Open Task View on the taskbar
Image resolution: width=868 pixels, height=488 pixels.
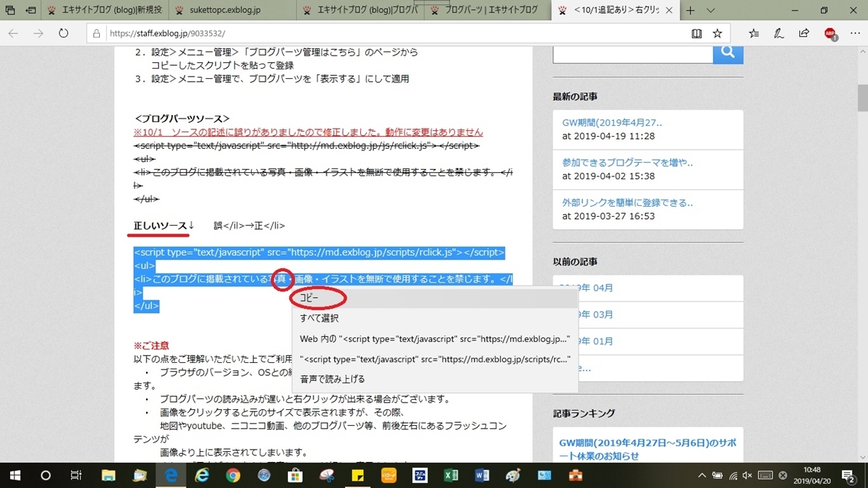pos(76,476)
